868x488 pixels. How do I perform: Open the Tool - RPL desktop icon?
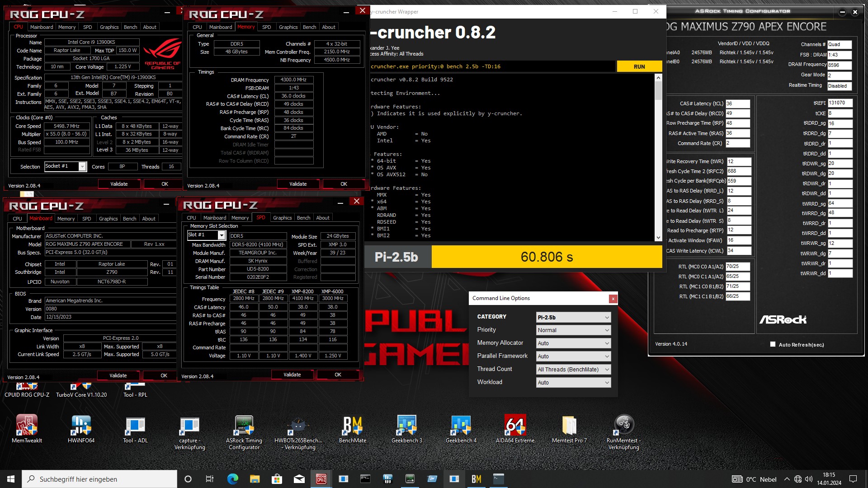(x=135, y=390)
